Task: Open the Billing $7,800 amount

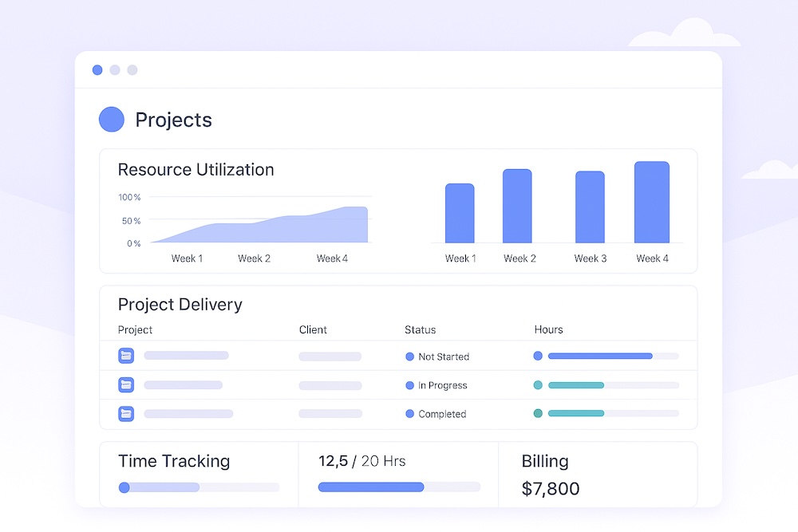Action: [551, 488]
